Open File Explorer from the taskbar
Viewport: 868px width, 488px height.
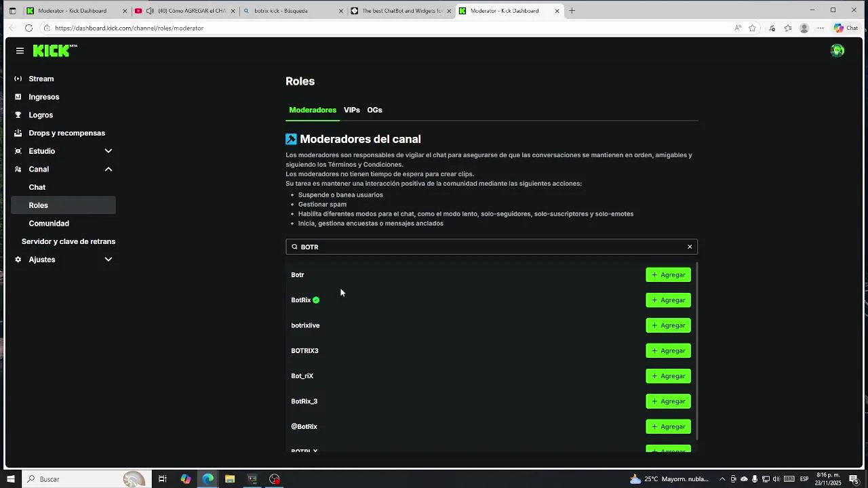click(230, 479)
